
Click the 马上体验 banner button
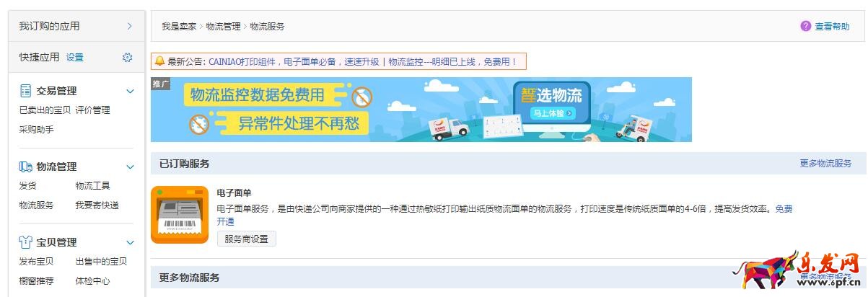coord(553,113)
